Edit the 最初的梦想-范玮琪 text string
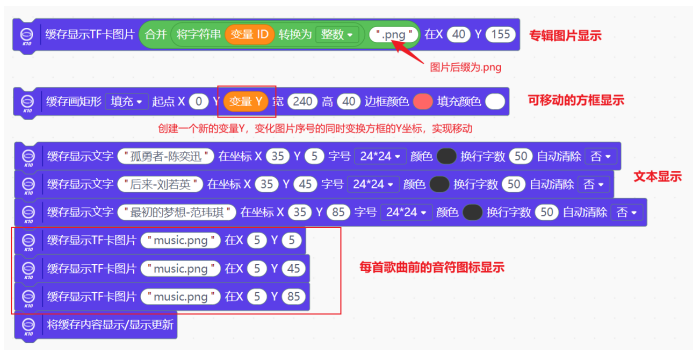 coord(177,212)
